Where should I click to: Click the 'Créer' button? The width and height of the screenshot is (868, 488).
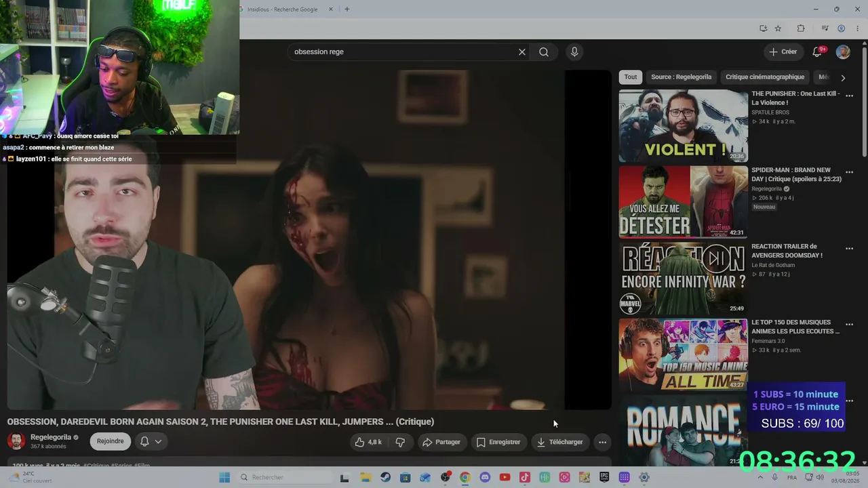coord(783,52)
